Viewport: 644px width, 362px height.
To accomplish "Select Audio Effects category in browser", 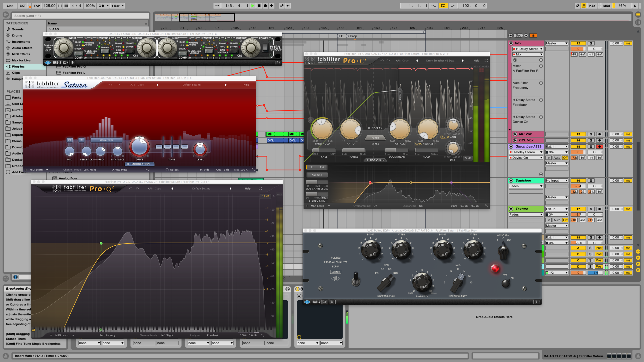I will pyautogui.click(x=22, y=48).
